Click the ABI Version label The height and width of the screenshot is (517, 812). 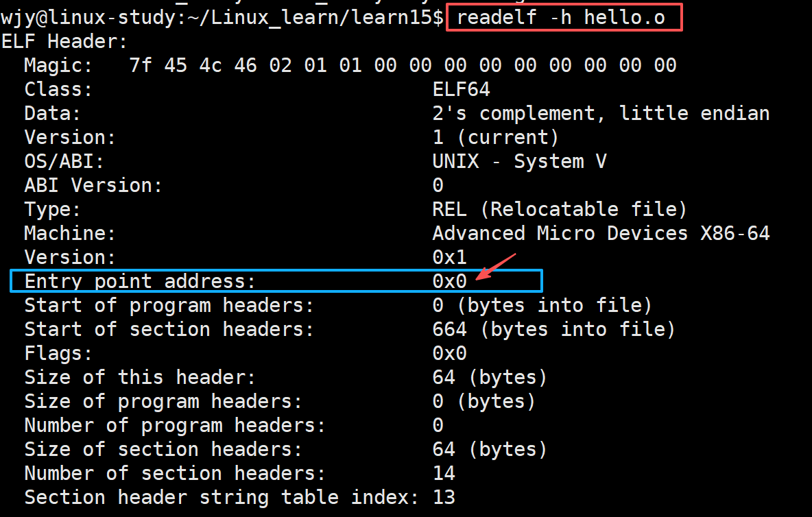(93, 185)
